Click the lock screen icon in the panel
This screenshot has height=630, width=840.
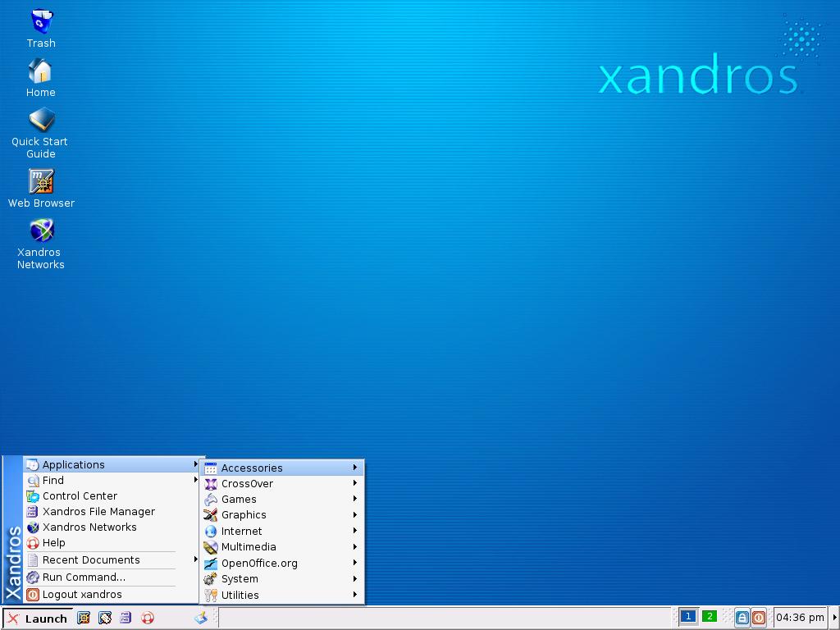742,618
